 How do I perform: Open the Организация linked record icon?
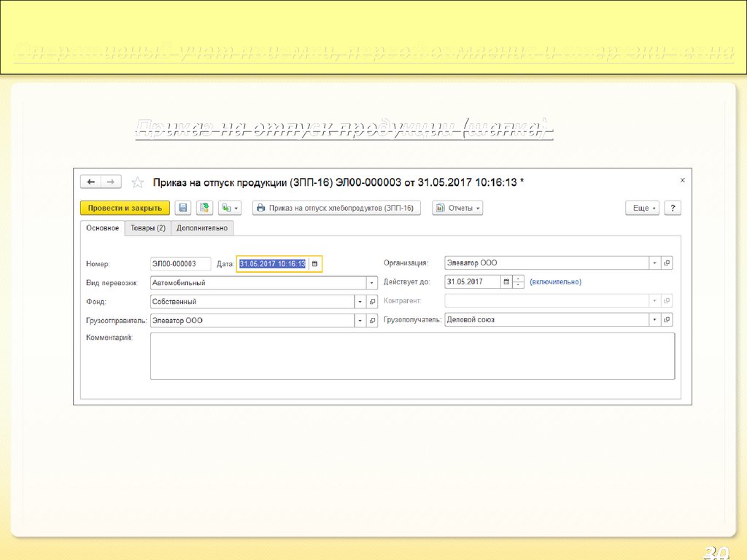click(x=667, y=263)
